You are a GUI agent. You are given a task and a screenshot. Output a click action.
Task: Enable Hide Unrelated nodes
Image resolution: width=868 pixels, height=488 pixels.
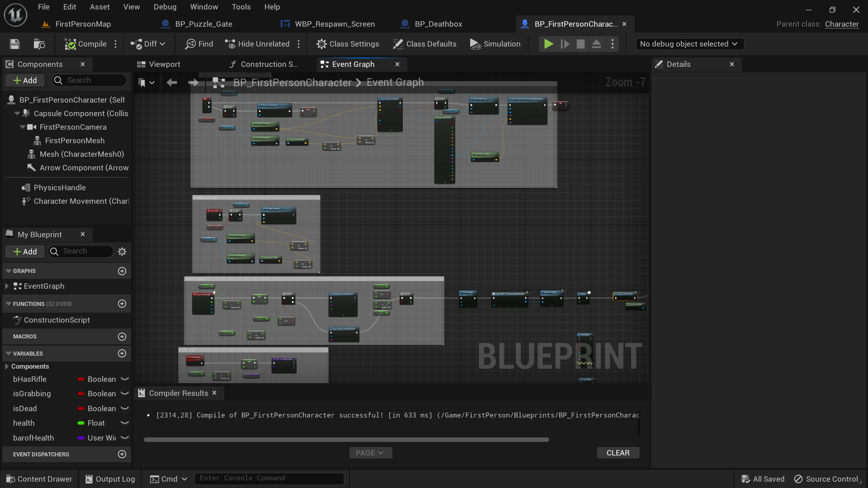258,44
